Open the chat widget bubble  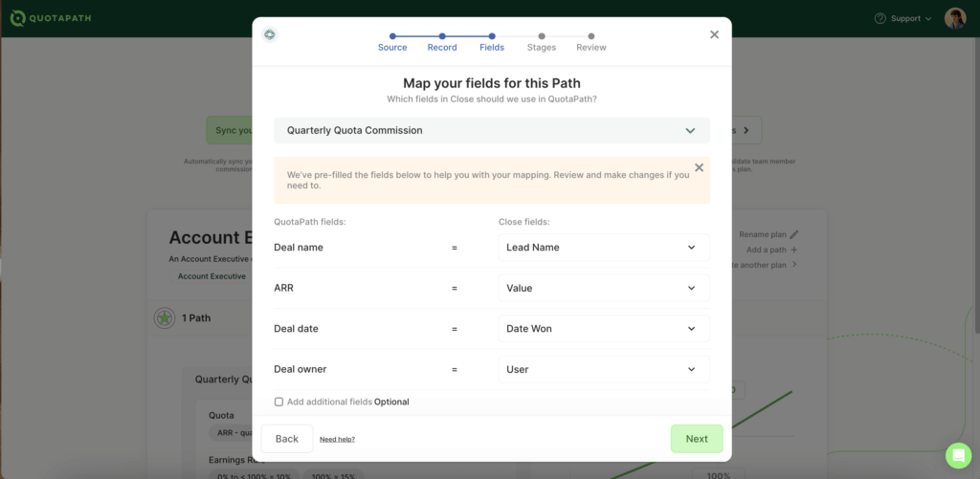tap(958, 455)
